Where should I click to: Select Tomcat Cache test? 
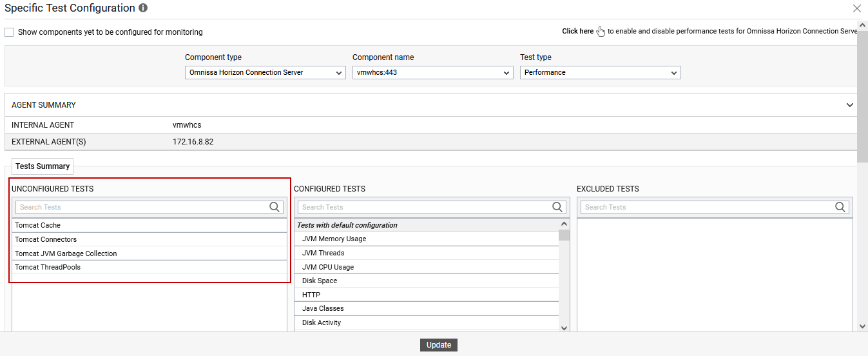pyautogui.click(x=149, y=225)
